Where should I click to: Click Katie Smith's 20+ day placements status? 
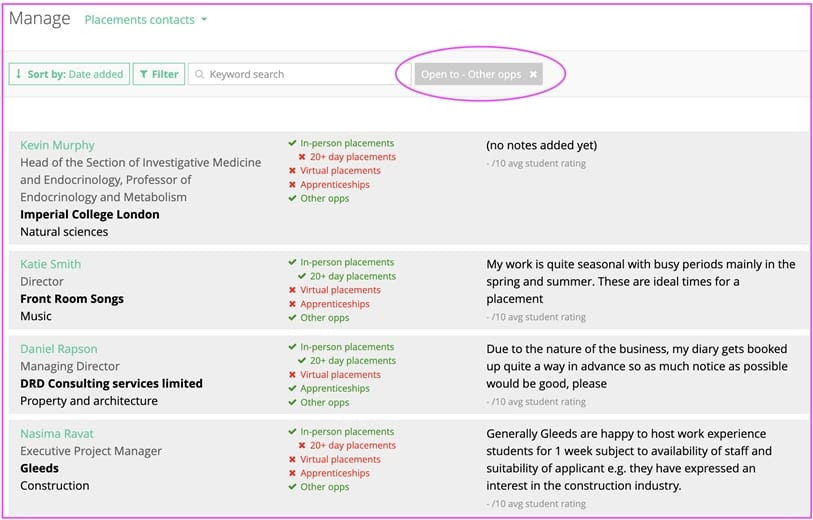347,276
